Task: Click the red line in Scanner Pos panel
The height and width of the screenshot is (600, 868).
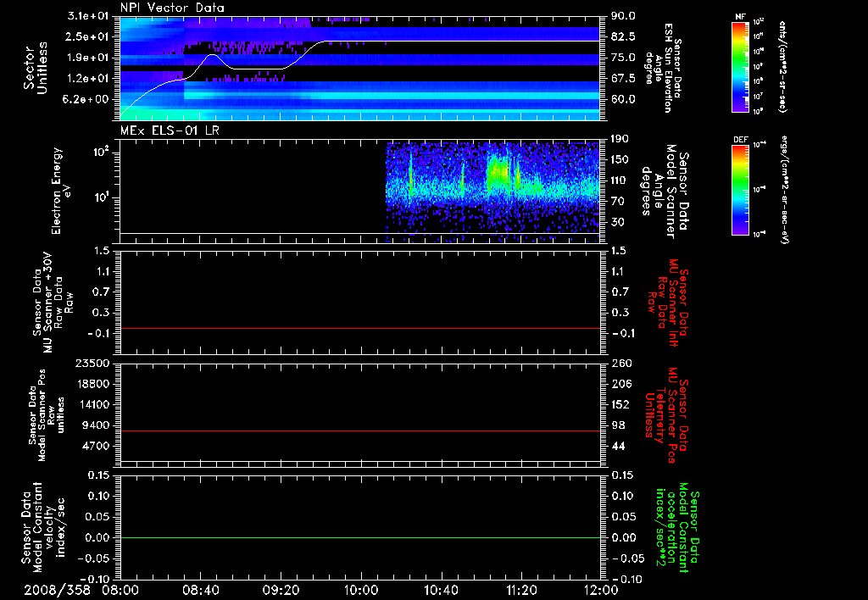Action: tap(359, 431)
